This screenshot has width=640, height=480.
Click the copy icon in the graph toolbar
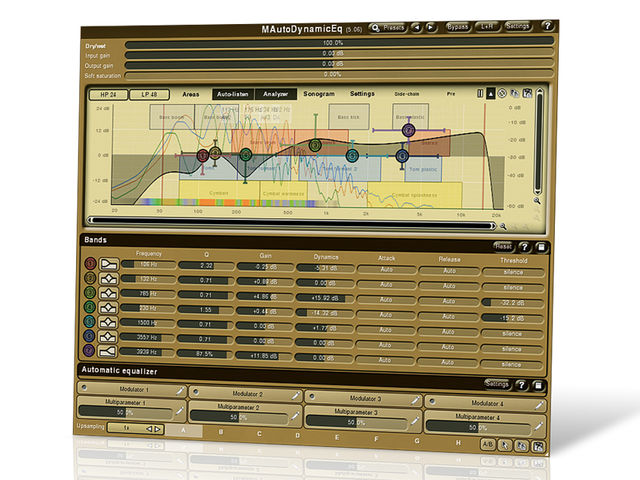click(x=515, y=93)
